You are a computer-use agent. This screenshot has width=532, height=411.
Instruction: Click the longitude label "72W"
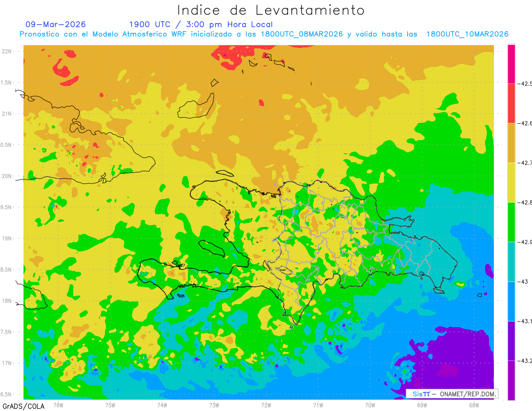(266, 405)
